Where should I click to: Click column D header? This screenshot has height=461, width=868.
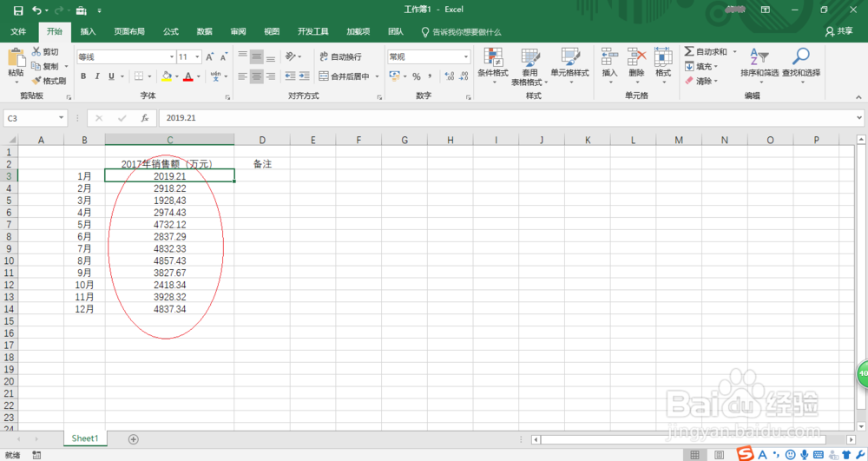click(262, 140)
